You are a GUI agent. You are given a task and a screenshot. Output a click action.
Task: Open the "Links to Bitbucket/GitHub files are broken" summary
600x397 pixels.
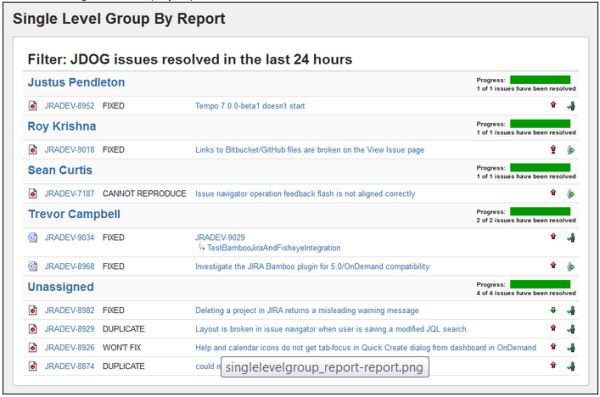310,150
